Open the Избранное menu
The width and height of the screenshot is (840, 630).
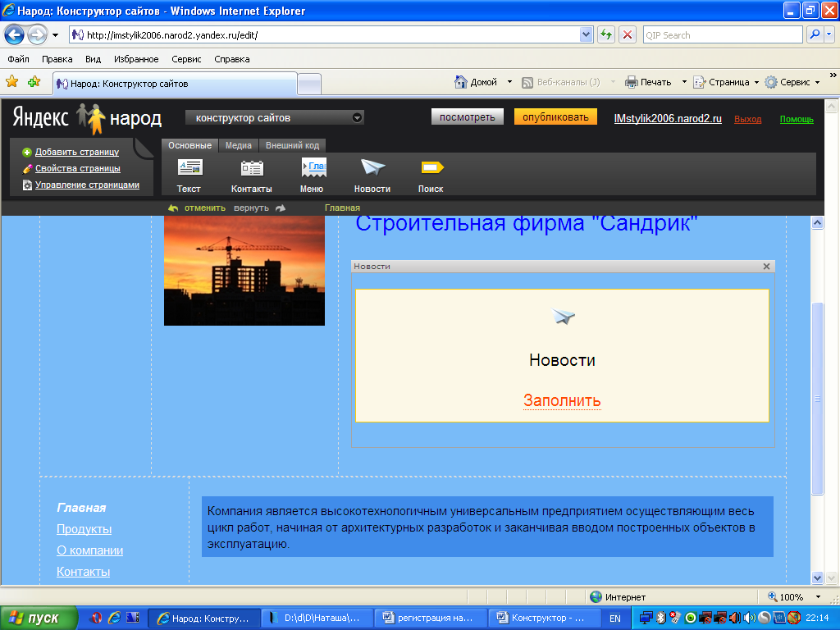click(x=136, y=59)
